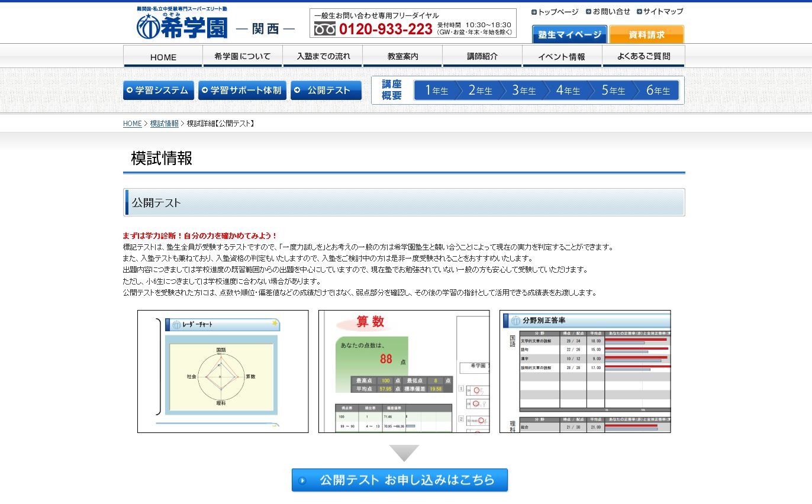The image size is (812, 504).
Task: Switch to the HOME tab
Action: click(x=162, y=56)
